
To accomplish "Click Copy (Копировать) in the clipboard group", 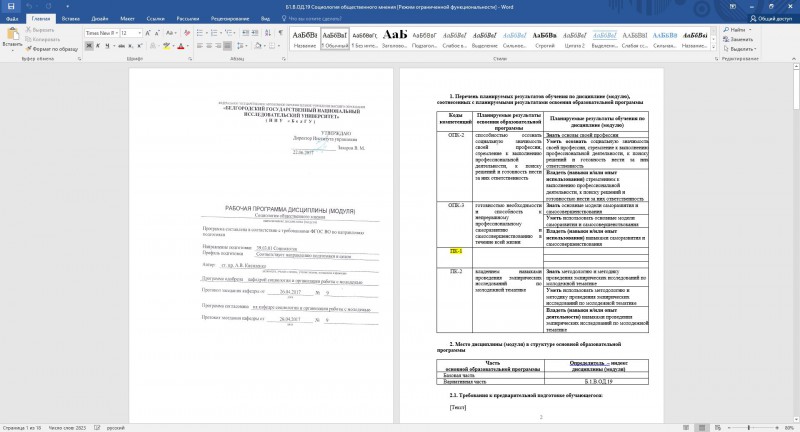I will point(42,39).
